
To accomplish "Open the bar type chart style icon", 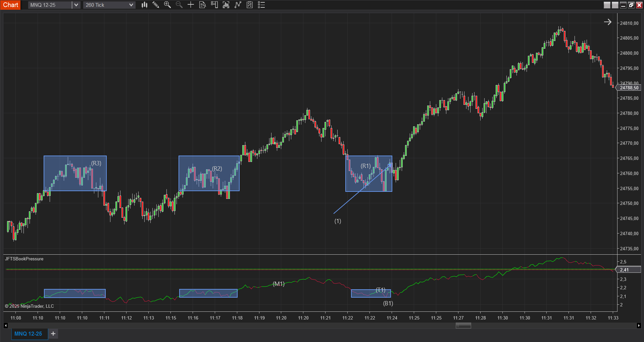I will [144, 5].
